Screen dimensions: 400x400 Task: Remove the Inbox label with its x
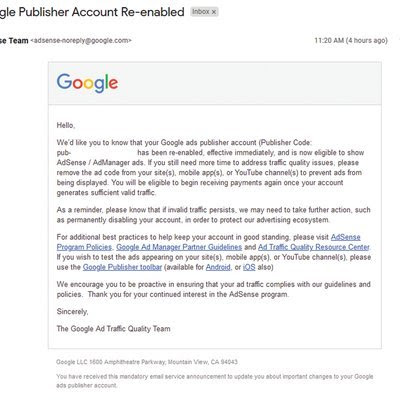pos(214,12)
